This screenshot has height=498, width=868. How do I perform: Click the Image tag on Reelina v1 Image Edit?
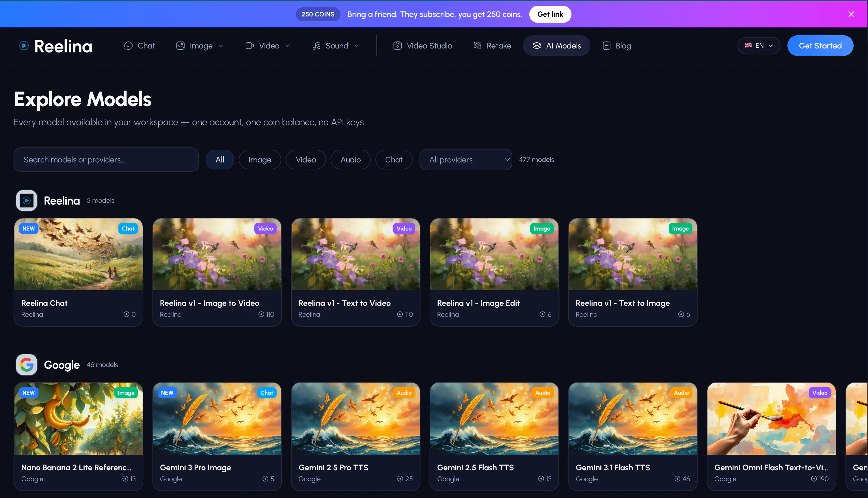coord(542,229)
